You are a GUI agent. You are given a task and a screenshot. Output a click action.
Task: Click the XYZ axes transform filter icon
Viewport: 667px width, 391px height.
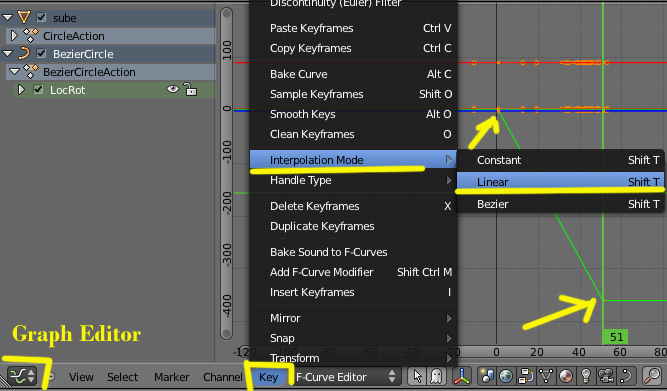click(462, 377)
